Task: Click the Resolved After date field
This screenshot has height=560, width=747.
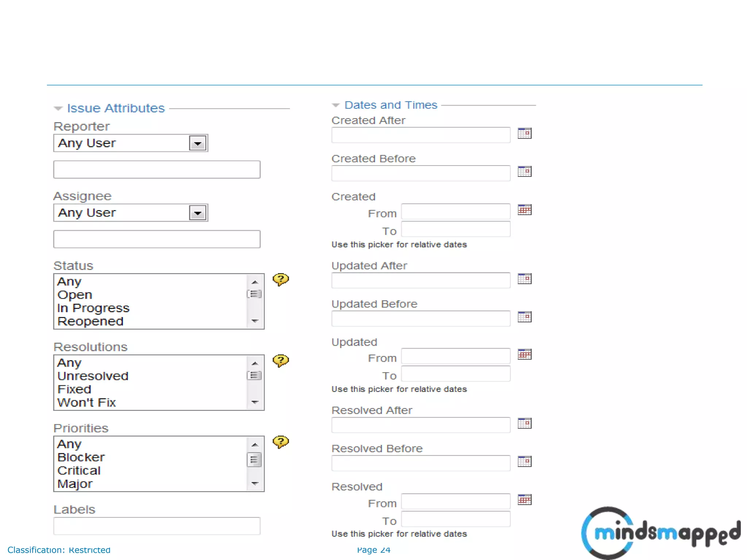Action: [421, 425]
